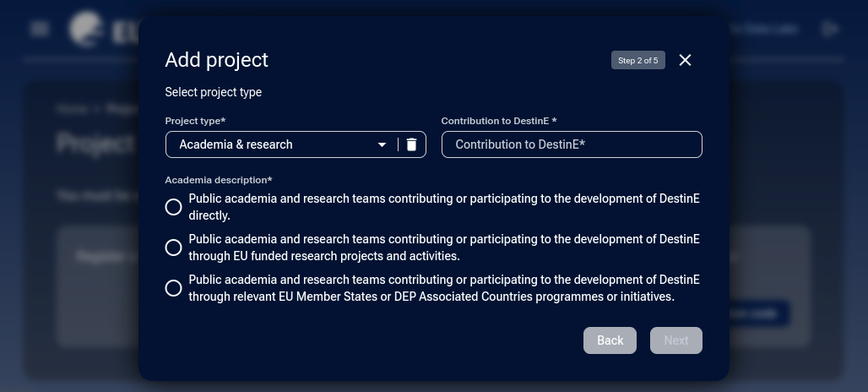The image size is (868, 392).
Task: Click the Step 2 of 5 badge
Action: pyautogui.click(x=637, y=61)
